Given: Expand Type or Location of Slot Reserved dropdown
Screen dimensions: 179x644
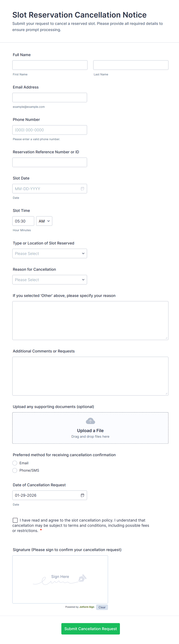Looking at the screenshot, I should [50, 254].
